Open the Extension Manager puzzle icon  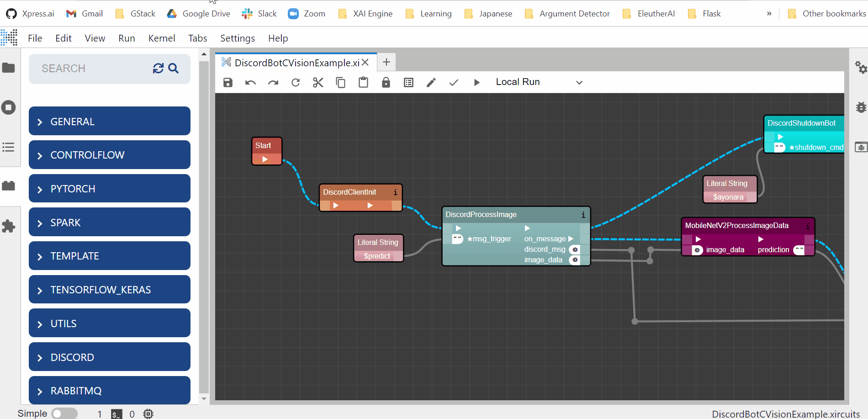click(x=9, y=226)
